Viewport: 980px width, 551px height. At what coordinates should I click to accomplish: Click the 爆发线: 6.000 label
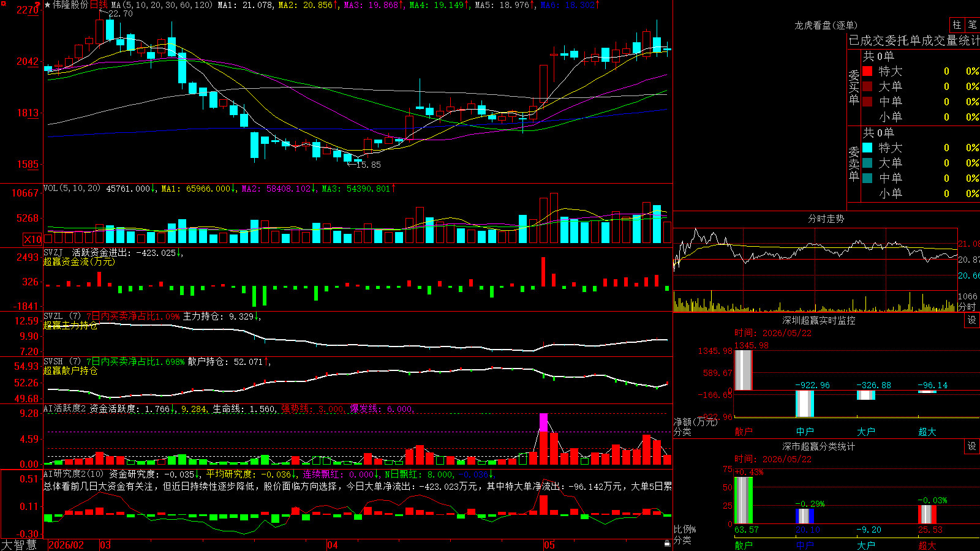[x=381, y=408]
